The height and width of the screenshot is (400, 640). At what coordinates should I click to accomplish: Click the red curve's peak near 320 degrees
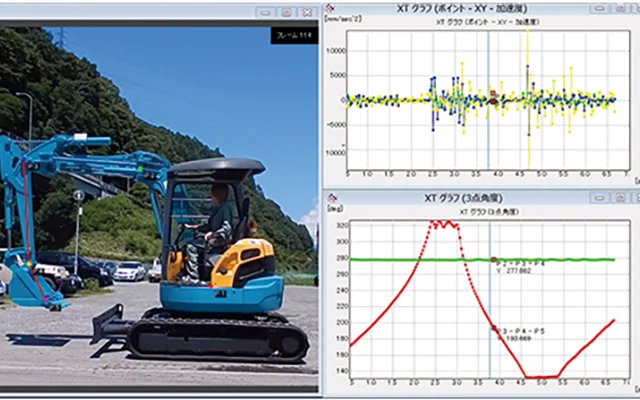[445, 224]
